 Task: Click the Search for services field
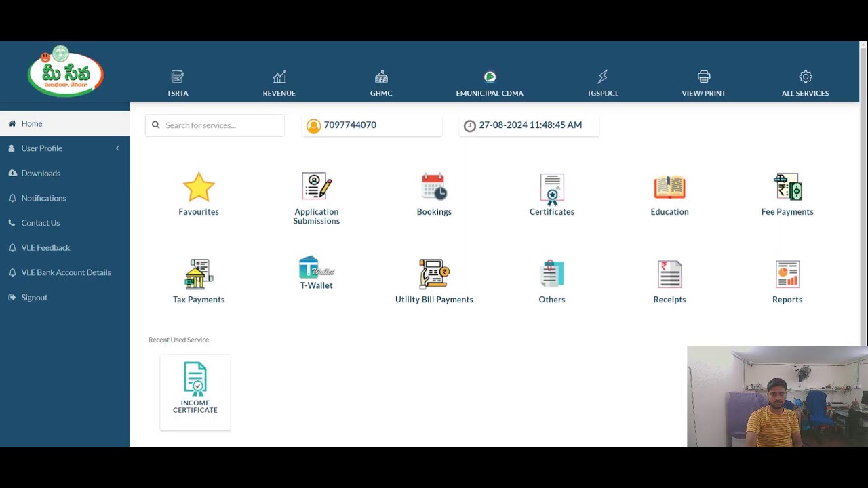215,125
